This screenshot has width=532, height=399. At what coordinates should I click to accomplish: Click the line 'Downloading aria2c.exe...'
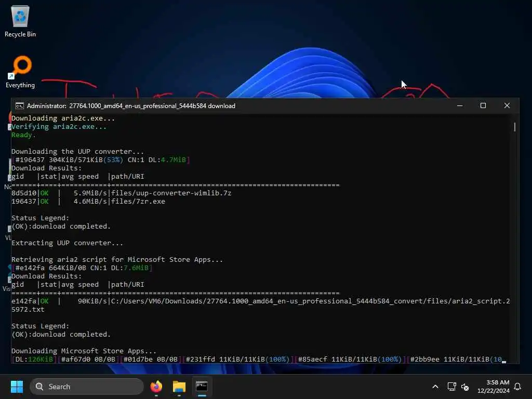point(63,118)
